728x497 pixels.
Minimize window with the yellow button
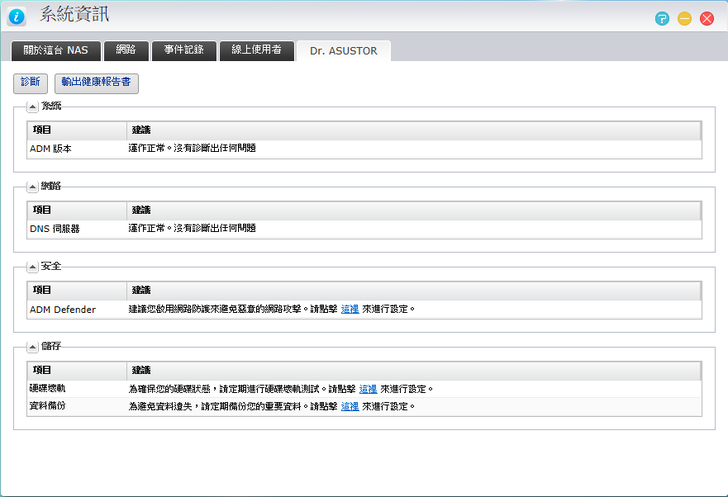click(x=685, y=19)
